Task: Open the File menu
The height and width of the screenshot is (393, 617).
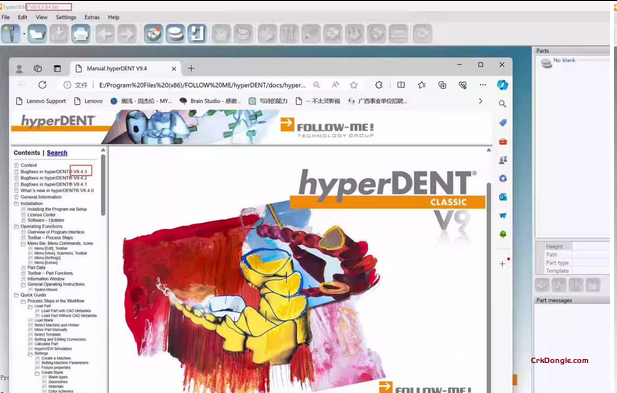Action: (6, 17)
